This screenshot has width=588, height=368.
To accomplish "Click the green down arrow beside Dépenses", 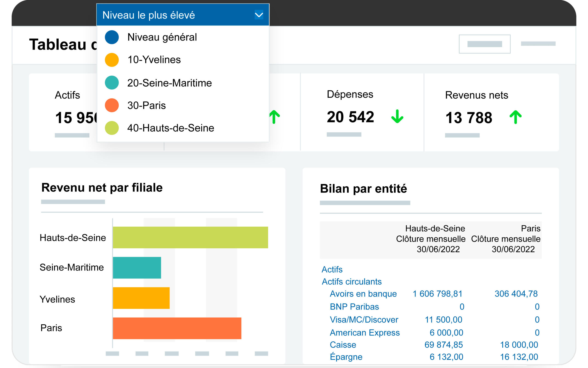I will click(x=397, y=117).
